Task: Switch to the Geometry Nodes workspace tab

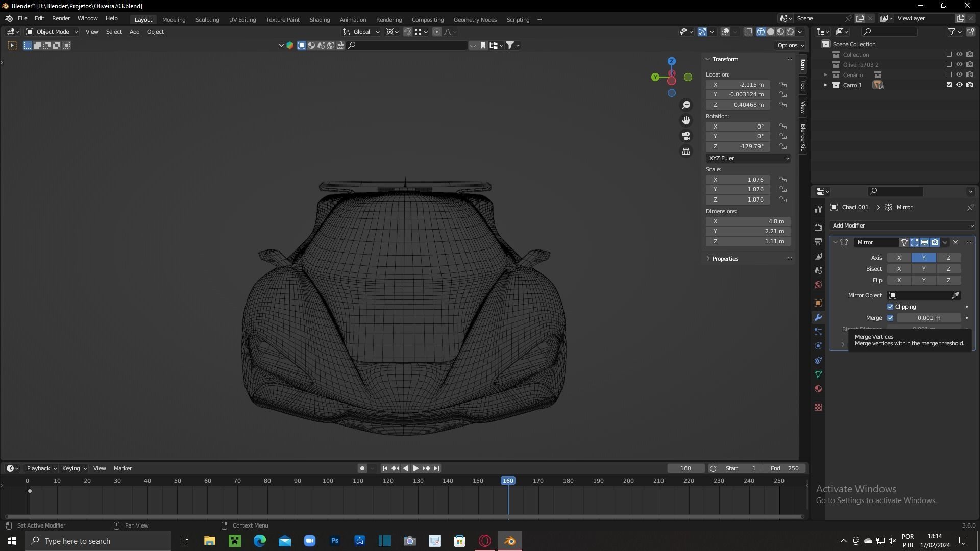Action: point(475,20)
